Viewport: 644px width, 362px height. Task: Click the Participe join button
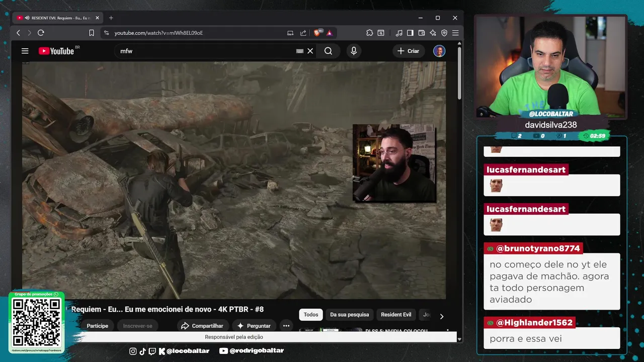(x=97, y=326)
